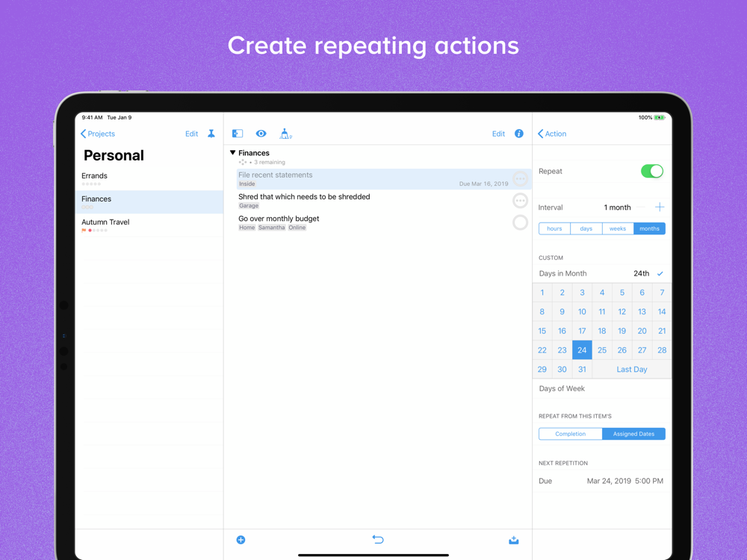The image size is (747, 560).
Task: Open the Finances project in sidebar
Action: click(x=149, y=202)
